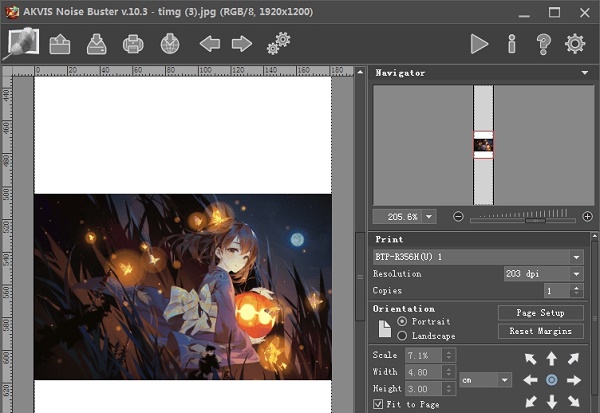Toggle the Fit to Page checkbox
The image size is (600, 413).
378,404
